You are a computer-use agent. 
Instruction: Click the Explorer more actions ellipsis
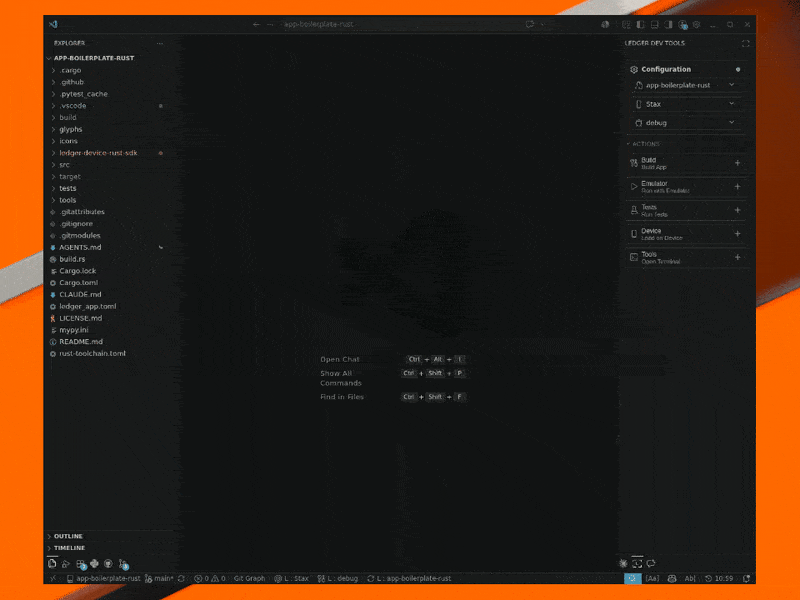click(x=160, y=43)
